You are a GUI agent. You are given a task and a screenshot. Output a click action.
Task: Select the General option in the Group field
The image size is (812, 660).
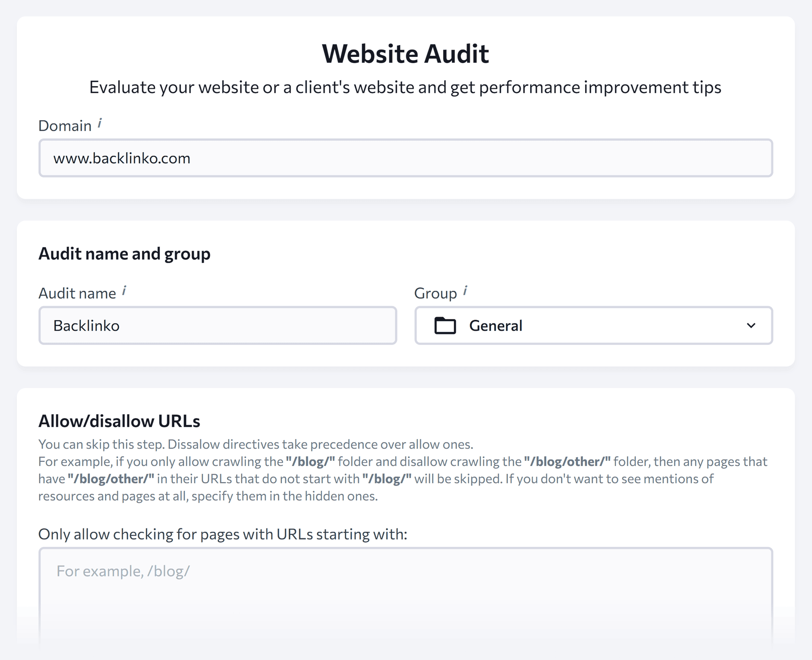pos(496,325)
